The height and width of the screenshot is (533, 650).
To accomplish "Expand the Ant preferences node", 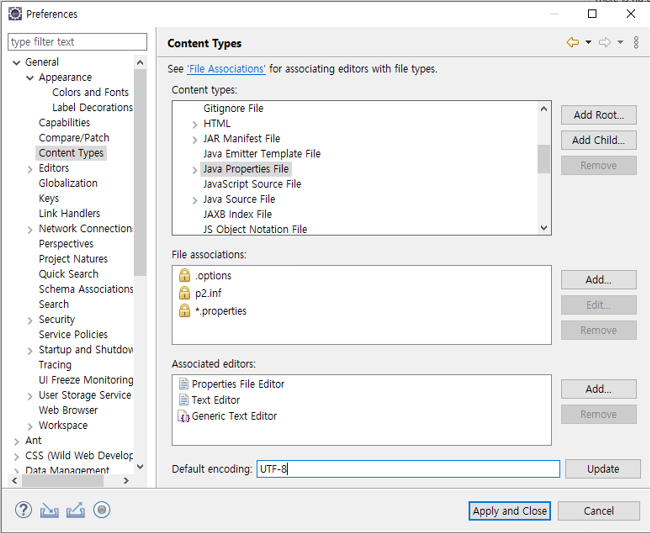I will click(x=17, y=441).
